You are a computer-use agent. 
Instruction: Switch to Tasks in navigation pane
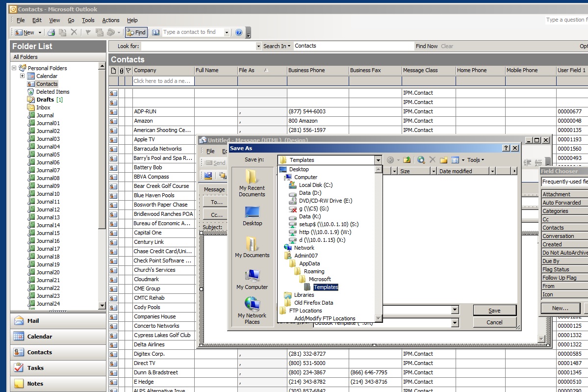tap(58, 368)
